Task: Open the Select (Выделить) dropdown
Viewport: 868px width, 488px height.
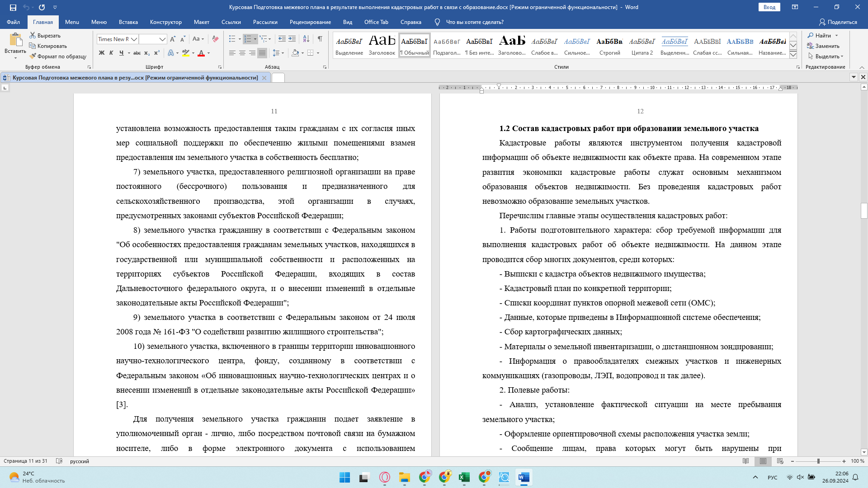Action: coord(826,56)
